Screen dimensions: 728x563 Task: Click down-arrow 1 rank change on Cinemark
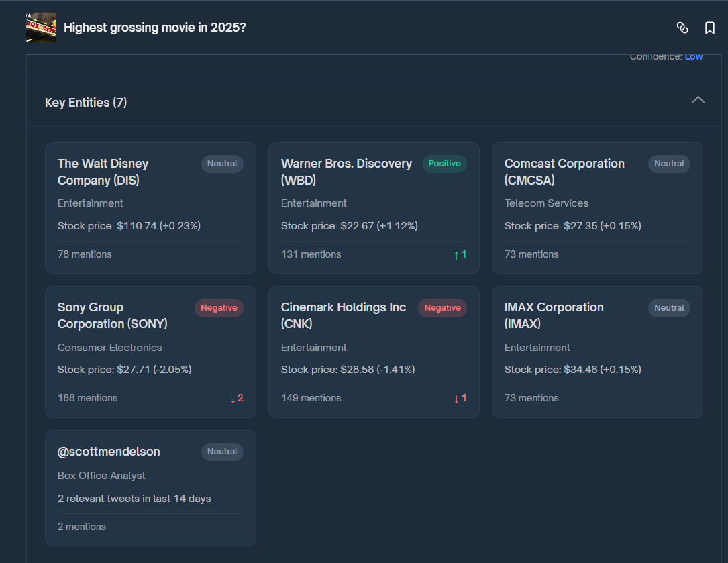(460, 398)
